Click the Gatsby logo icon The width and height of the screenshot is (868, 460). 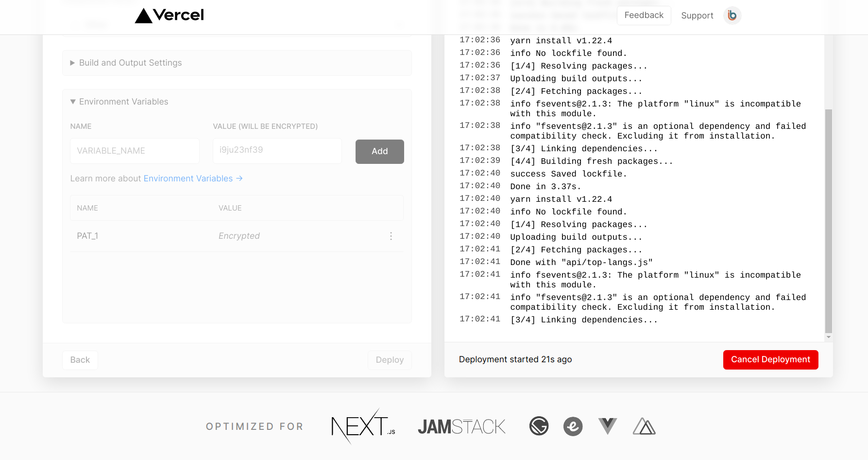(x=539, y=426)
